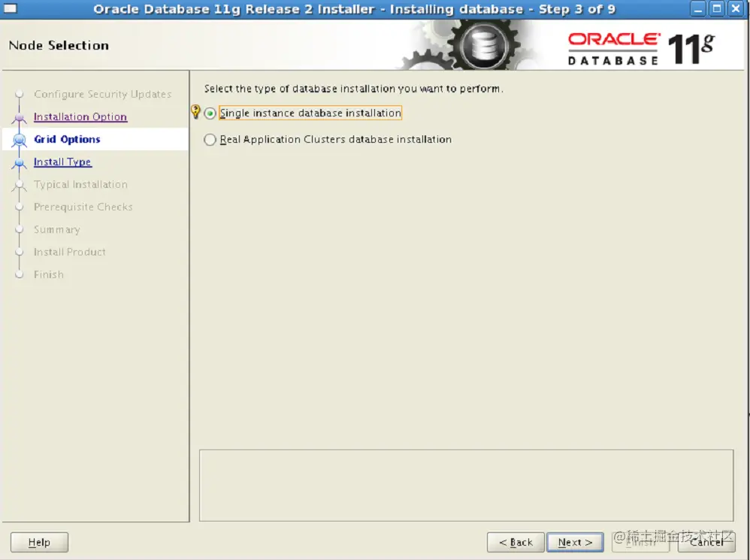
Task: Close the installer window
Action: pyautogui.click(x=736, y=8)
